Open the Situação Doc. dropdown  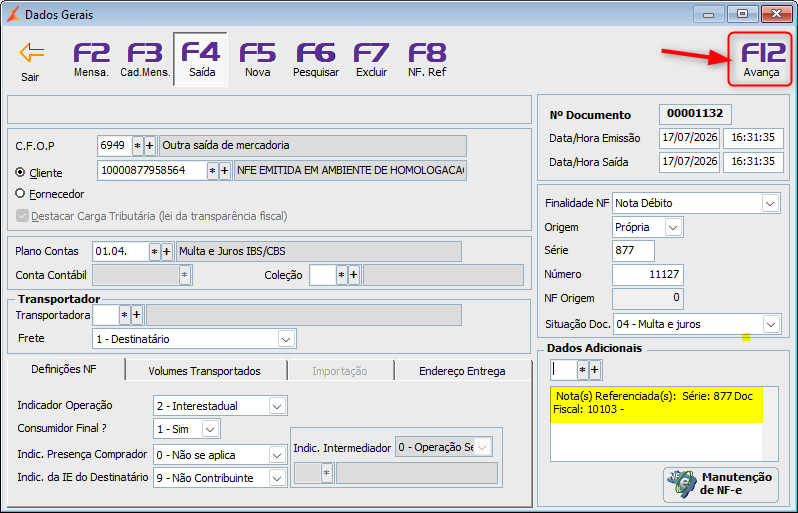pyautogui.click(x=772, y=324)
